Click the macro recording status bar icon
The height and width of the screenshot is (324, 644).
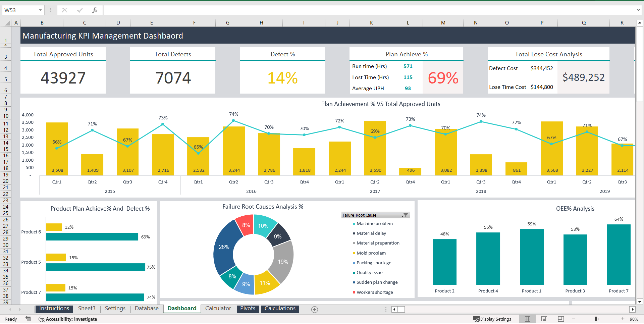click(x=28, y=319)
